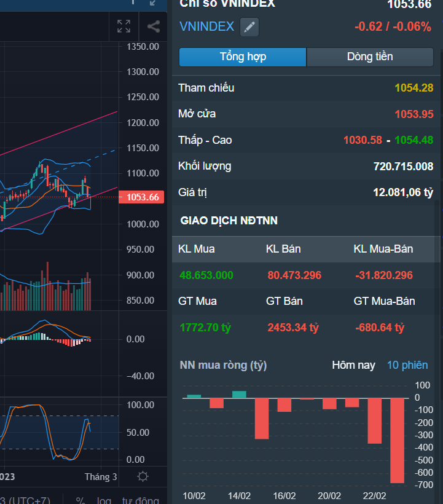This screenshot has height=504, width=443.
Task: Click the pencil edit icon beside VNINDEX
Action: coord(249,27)
